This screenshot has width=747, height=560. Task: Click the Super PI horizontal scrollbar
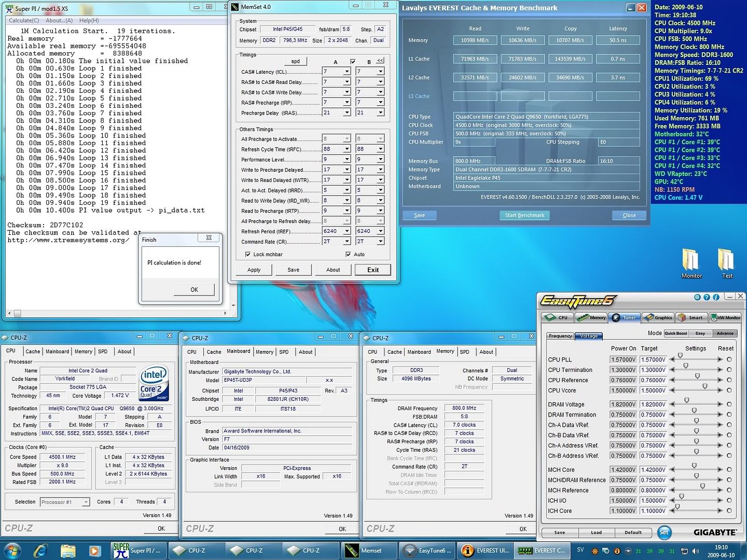(x=117, y=314)
